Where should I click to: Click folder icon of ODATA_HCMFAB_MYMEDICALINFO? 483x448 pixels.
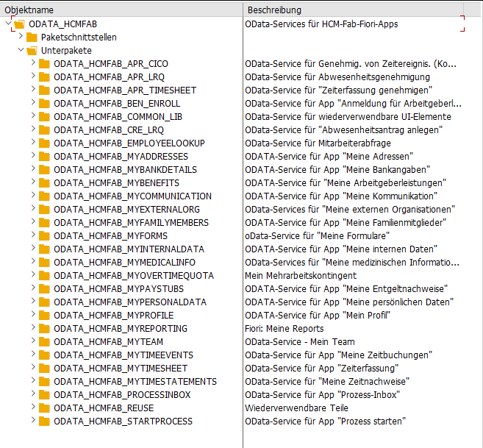[44, 263]
